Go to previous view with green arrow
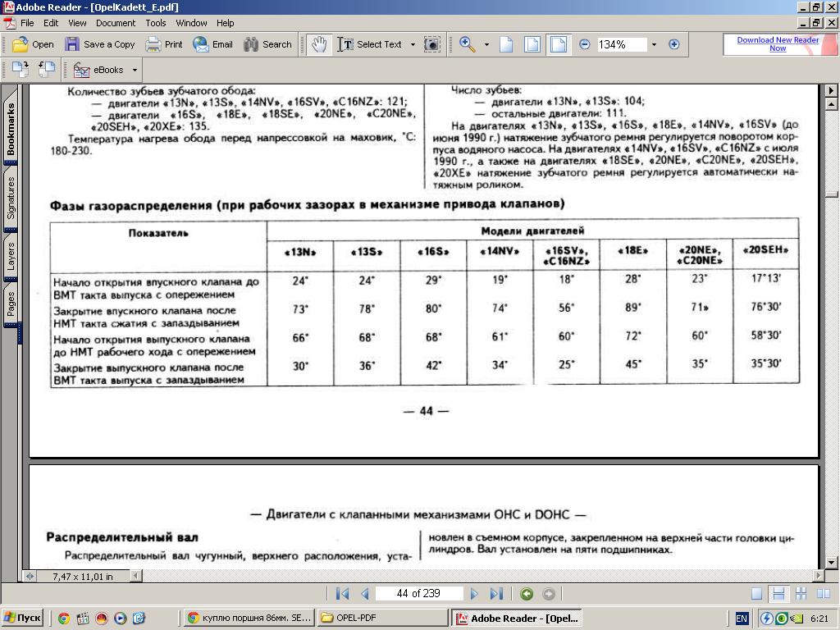 point(527,594)
